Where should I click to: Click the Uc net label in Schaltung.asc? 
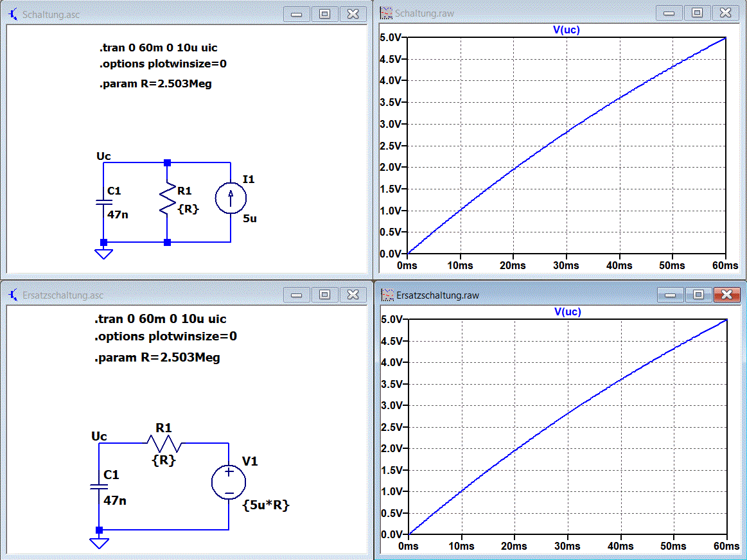tap(103, 156)
